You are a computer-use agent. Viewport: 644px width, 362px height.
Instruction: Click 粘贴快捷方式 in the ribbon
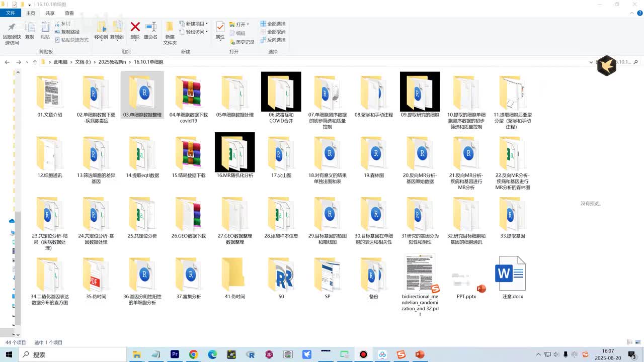click(71, 40)
